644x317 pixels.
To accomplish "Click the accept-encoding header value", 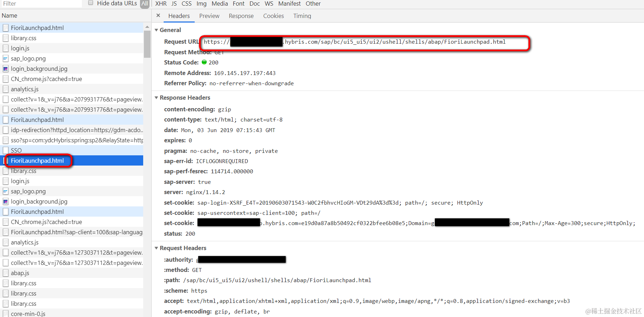I will [x=242, y=312].
